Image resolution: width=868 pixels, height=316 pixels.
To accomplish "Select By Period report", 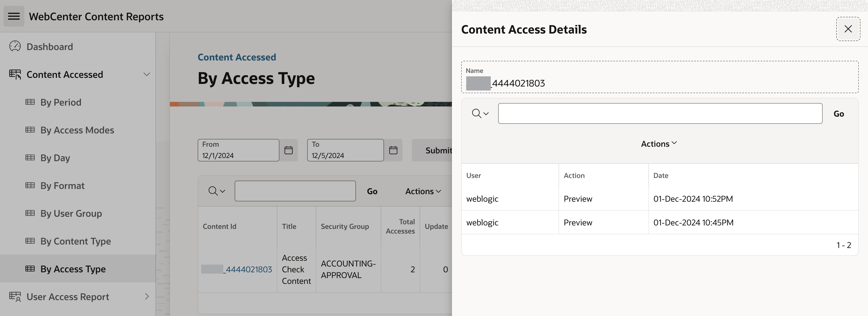I will [x=61, y=102].
